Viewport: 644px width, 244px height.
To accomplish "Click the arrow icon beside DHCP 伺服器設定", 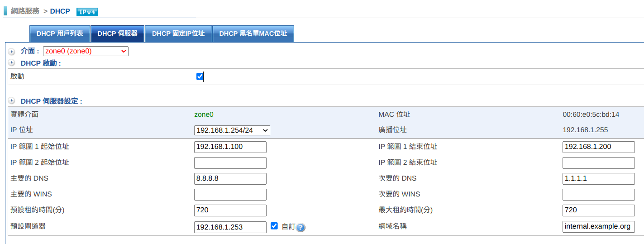I will [12, 101].
